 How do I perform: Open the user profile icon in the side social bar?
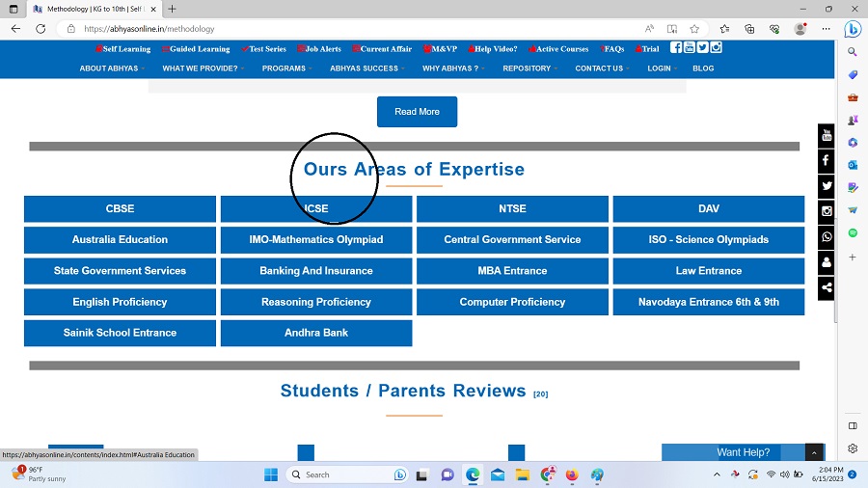click(827, 262)
